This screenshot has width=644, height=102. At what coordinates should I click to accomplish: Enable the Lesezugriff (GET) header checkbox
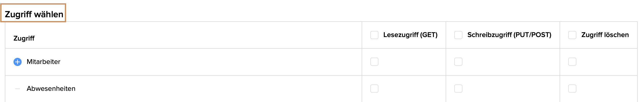[x=374, y=35]
